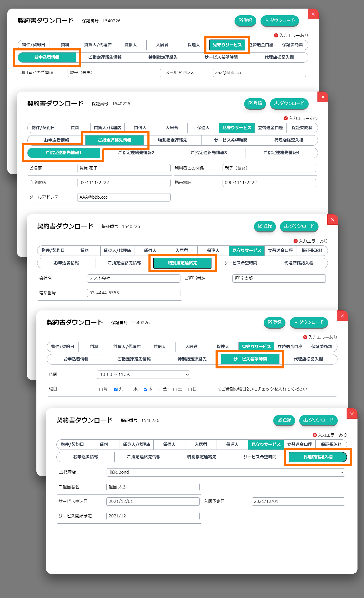
Task: Click 登録 in the dialog with お名前 field
Action: (x=255, y=103)
